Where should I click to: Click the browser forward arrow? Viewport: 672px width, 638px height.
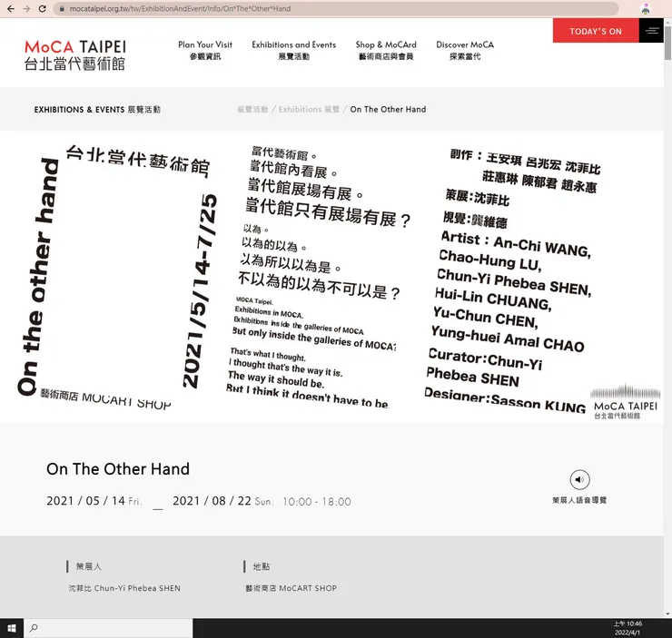[x=26, y=8]
